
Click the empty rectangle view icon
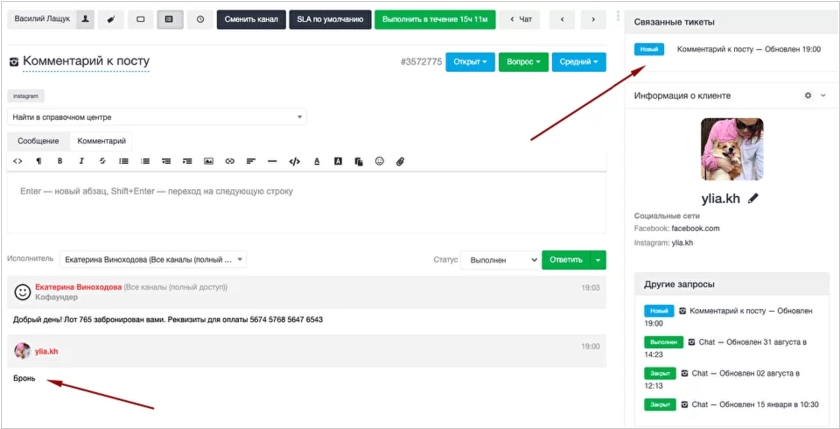point(141,19)
